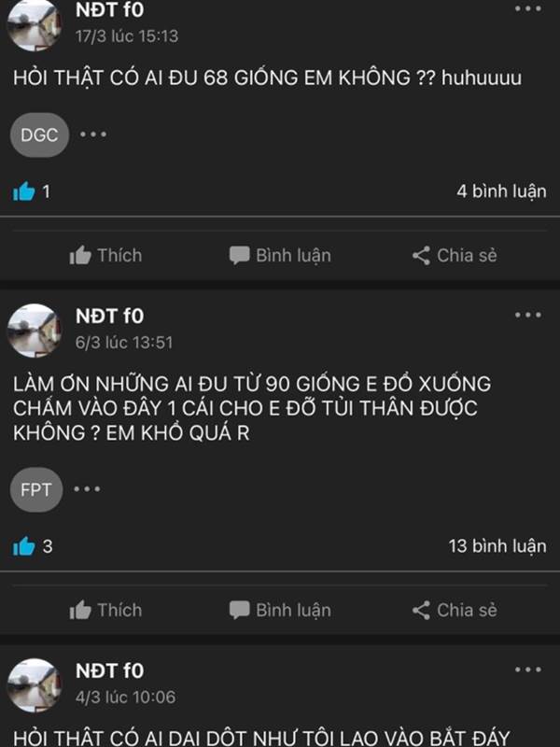Tap the DGC stock tag
Image resolution: width=560 pixels, height=747 pixels.
click(x=39, y=134)
